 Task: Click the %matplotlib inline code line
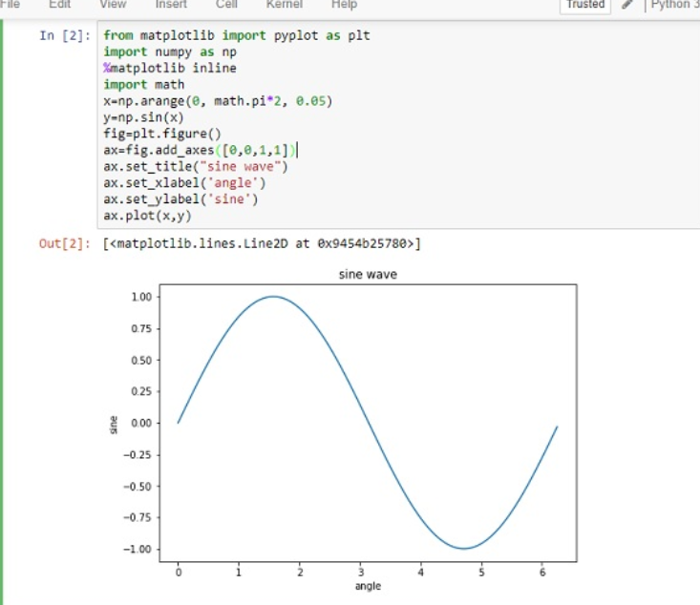pyautogui.click(x=170, y=69)
